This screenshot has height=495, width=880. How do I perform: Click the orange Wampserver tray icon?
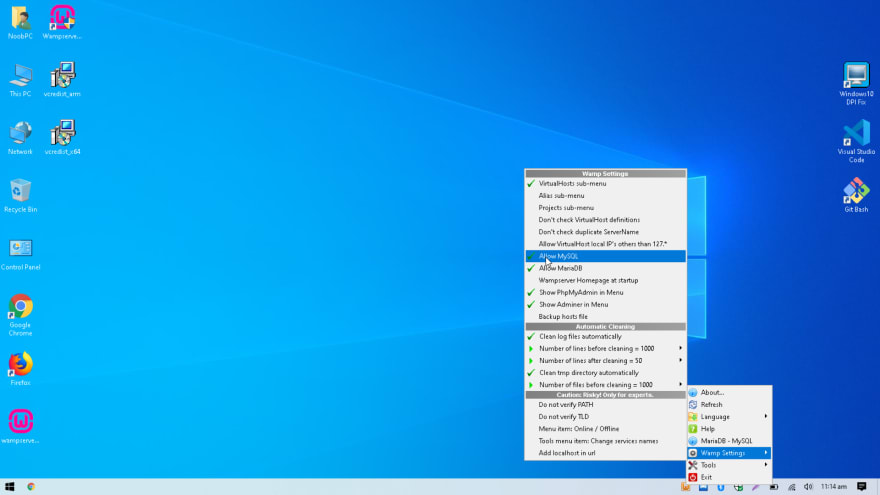click(686, 487)
